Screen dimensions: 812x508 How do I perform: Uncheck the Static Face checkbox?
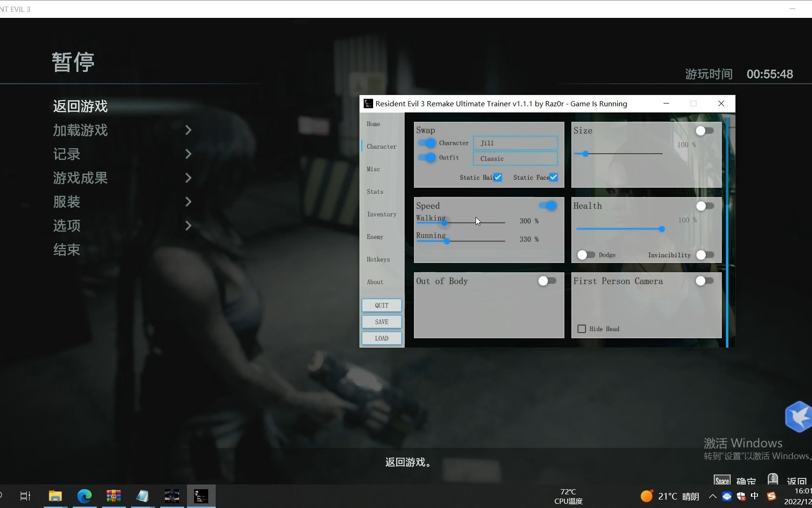point(554,177)
